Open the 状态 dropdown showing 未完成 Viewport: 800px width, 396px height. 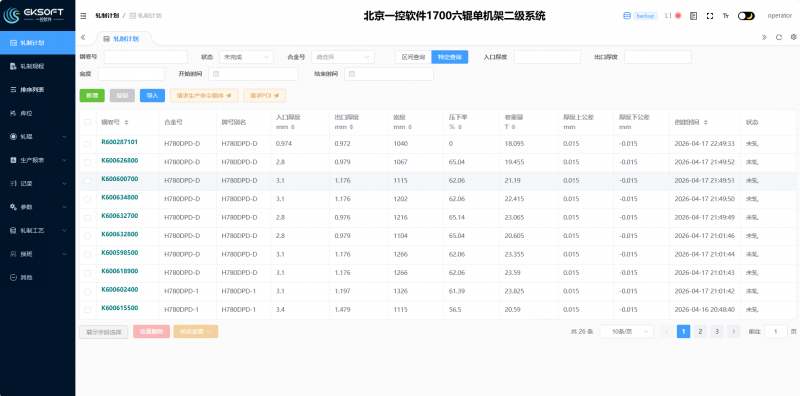click(x=246, y=57)
